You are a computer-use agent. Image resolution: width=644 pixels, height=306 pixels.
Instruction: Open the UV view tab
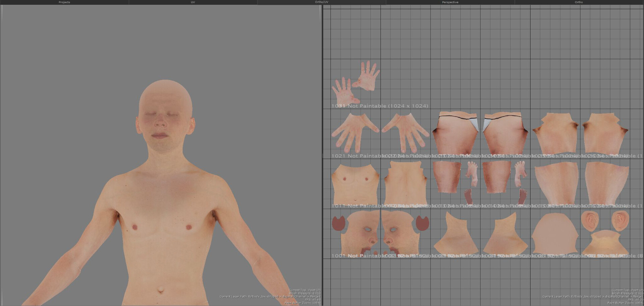point(193,2)
